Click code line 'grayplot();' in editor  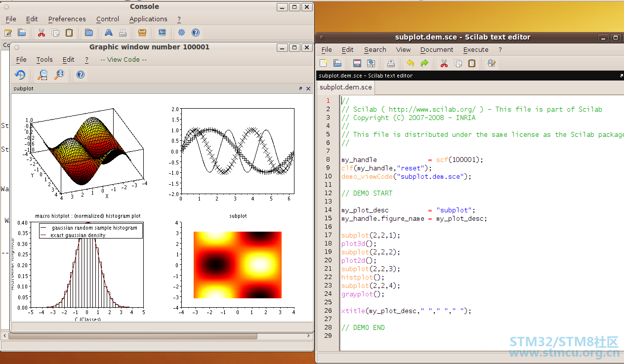coord(363,294)
